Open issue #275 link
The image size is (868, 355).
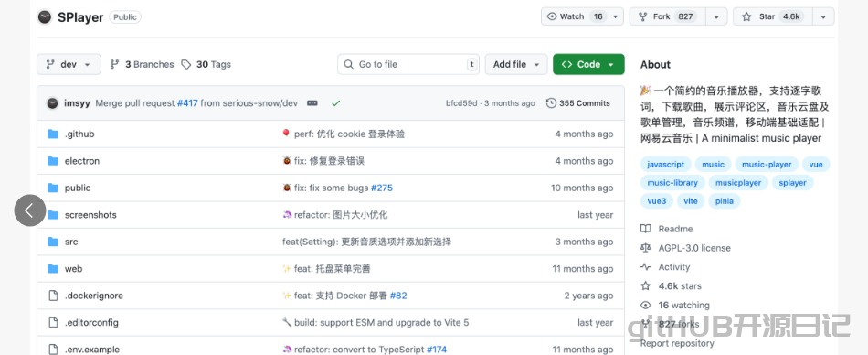pos(381,188)
